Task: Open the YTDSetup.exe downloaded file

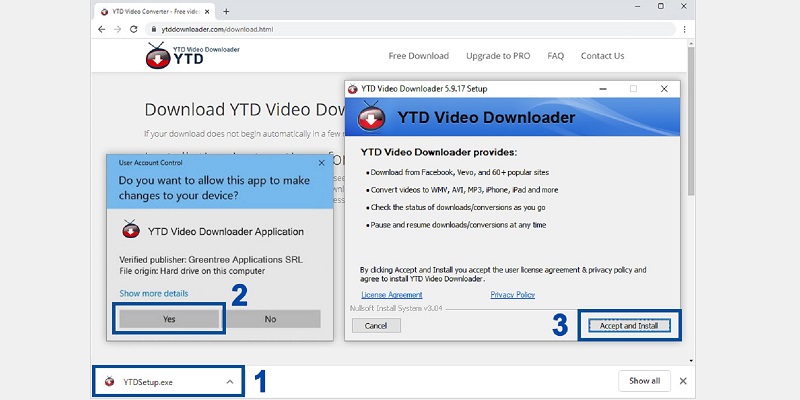Action: pyautogui.click(x=168, y=382)
